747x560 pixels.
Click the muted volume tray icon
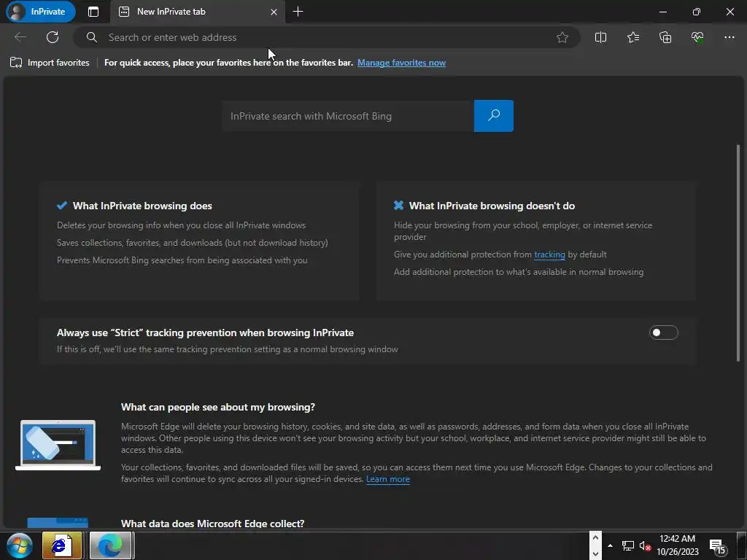coord(645,545)
